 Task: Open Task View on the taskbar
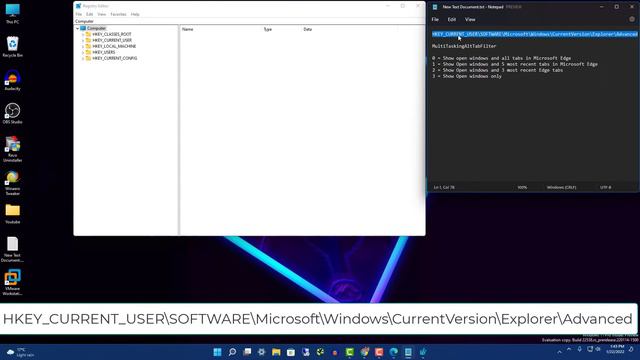(x=247, y=352)
